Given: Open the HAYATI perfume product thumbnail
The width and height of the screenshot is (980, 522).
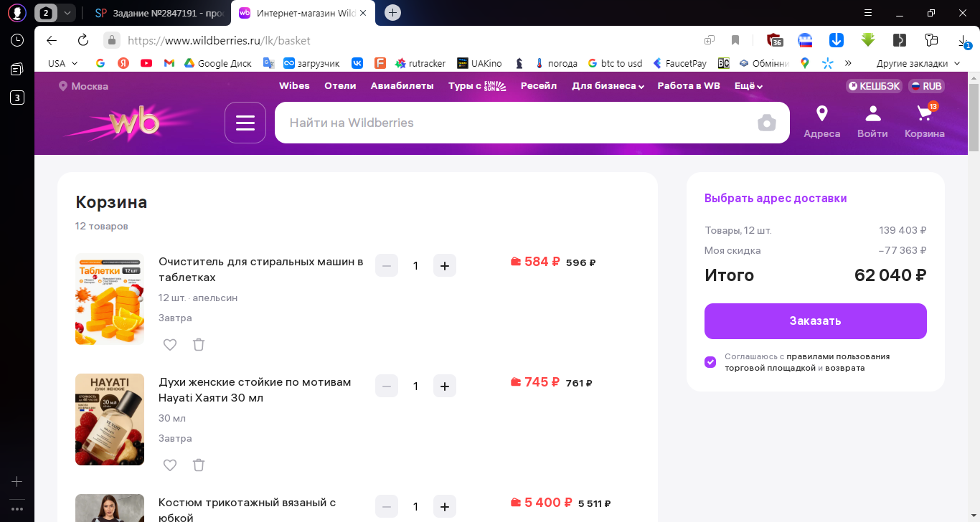Looking at the screenshot, I should 110,419.
